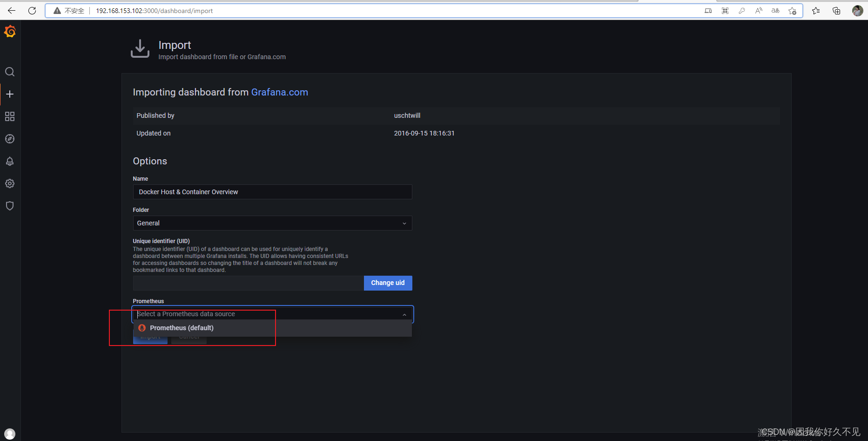868x441 pixels.
Task: Click the QR code grid icon in address bar
Action: [x=725, y=11]
